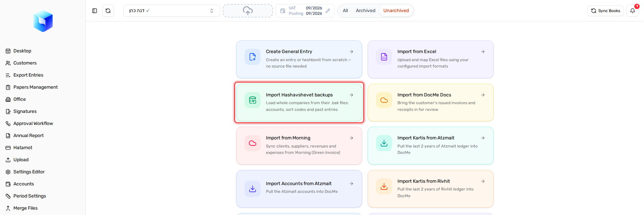Open Import from DocMe Docs card
Screen dimensions: 644x215
(431, 102)
